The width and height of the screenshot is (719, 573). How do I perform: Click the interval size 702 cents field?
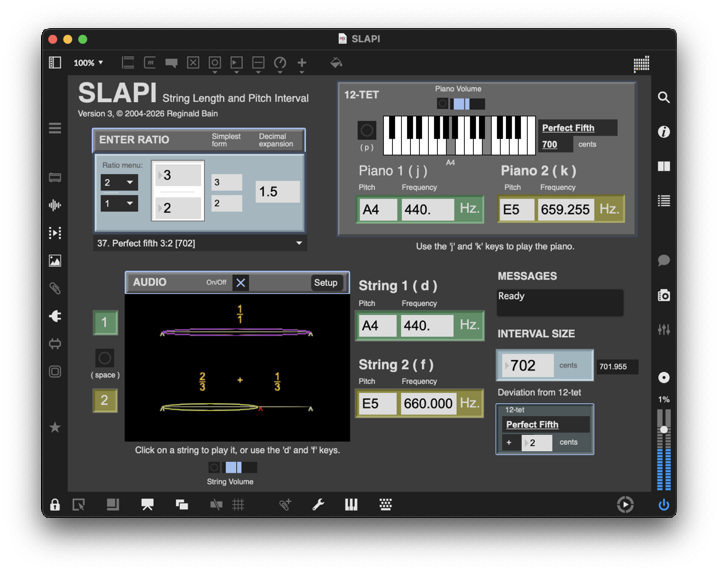[x=532, y=366]
